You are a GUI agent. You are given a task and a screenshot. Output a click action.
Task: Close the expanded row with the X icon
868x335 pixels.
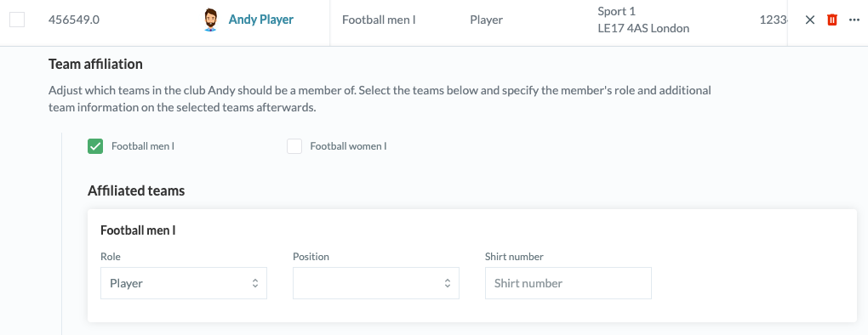pyautogui.click(x=810, y=20)
